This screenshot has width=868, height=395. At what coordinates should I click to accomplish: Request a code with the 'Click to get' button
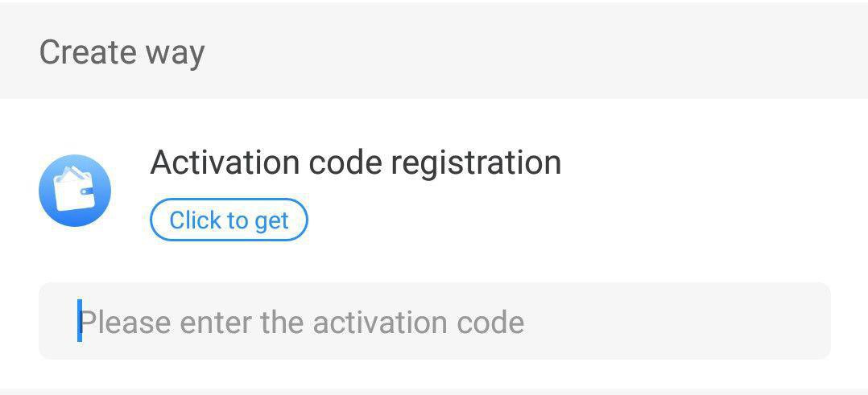[229, 220]
